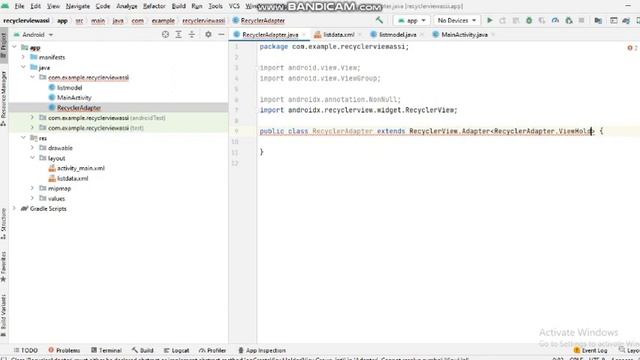Open the Logcat tool window
The height and width of the screenshot is (360, 640).
point(176,350)
